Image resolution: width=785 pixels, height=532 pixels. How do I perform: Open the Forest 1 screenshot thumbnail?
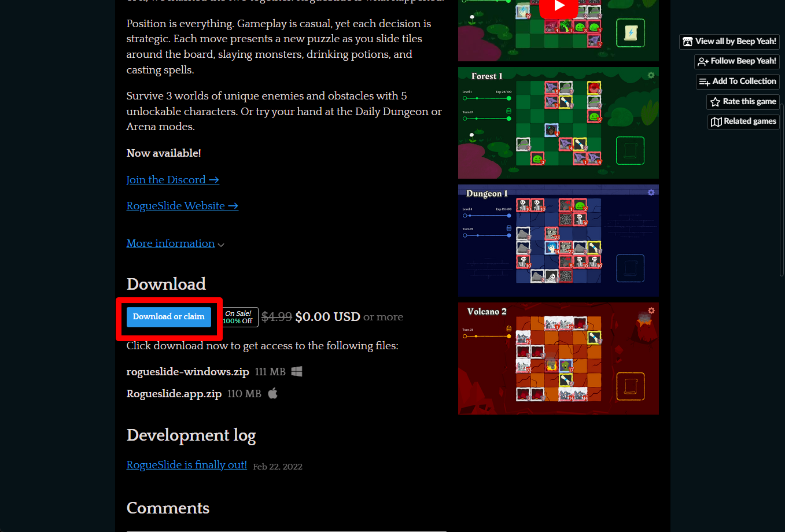(x=558, y=123)
